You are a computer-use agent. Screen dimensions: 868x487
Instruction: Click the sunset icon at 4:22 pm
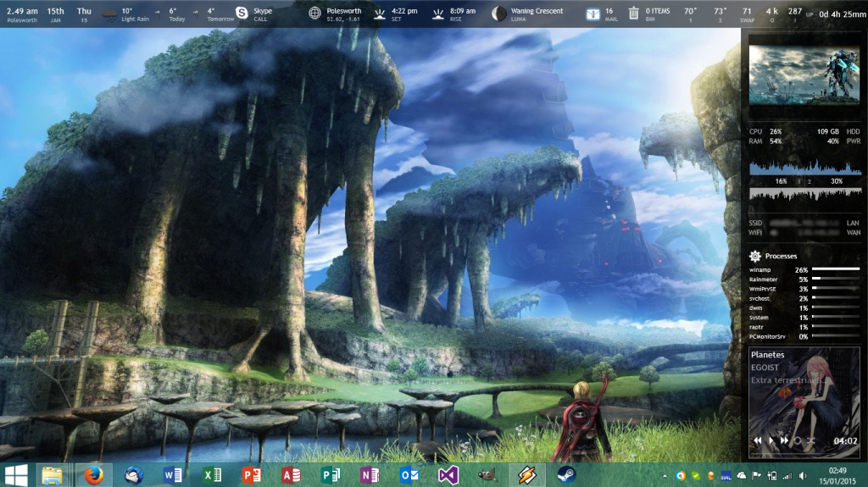point(379,14)
